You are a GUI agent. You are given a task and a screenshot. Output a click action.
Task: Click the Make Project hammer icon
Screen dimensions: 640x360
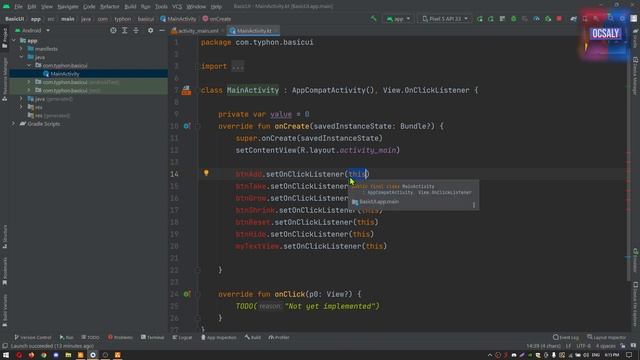tap(373, 19)
